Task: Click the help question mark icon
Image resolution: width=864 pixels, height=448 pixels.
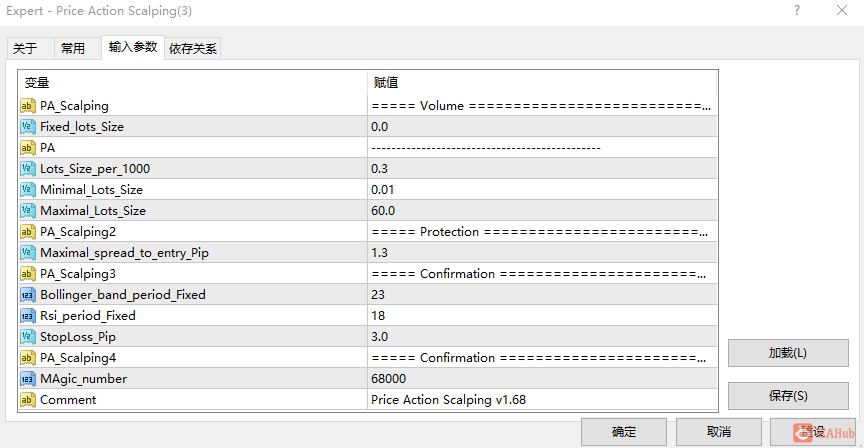Action: coord(797,10)
